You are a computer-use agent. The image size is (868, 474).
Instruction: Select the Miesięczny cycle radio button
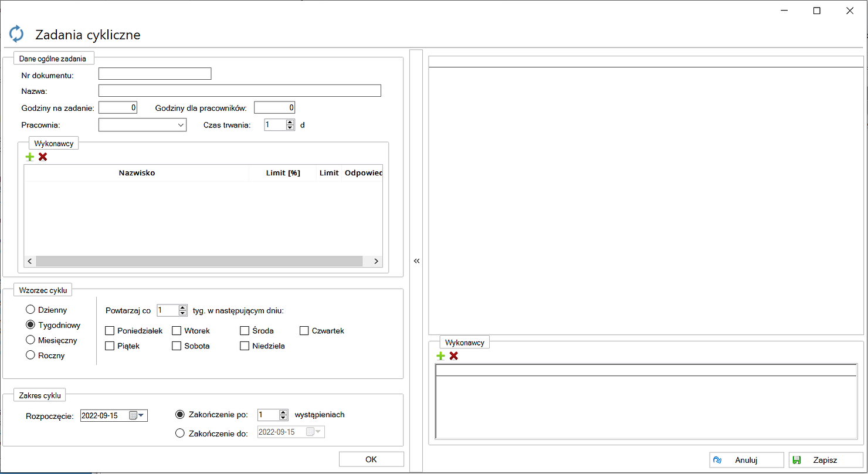coord(30,340)
